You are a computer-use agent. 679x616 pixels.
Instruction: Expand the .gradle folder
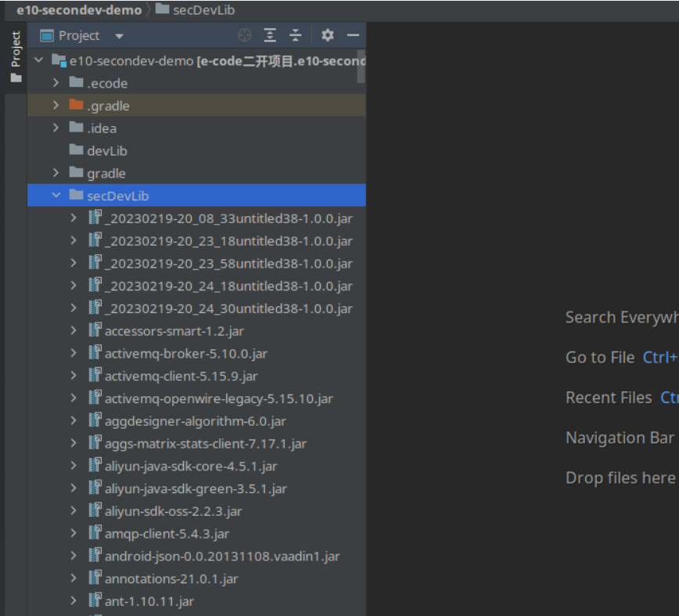click(56, 105)
